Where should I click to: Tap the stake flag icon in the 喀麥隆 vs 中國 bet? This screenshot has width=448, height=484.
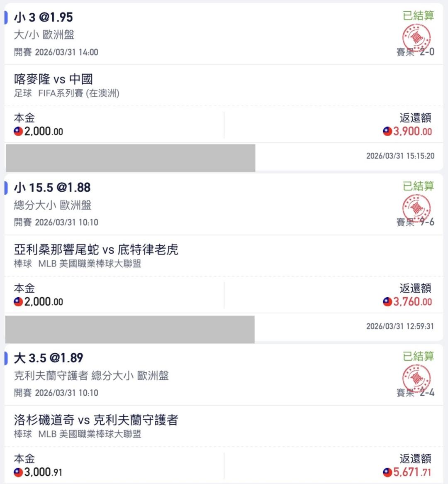(x=18, y=132)
